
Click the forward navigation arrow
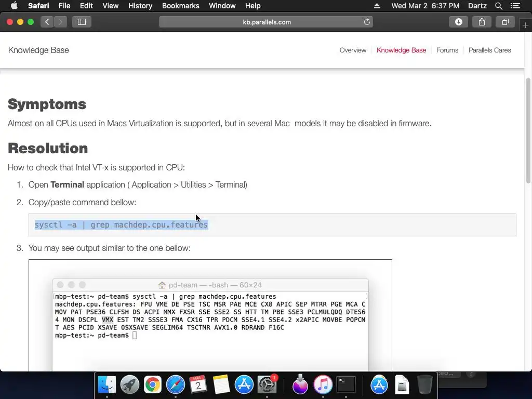pos(60,22)
